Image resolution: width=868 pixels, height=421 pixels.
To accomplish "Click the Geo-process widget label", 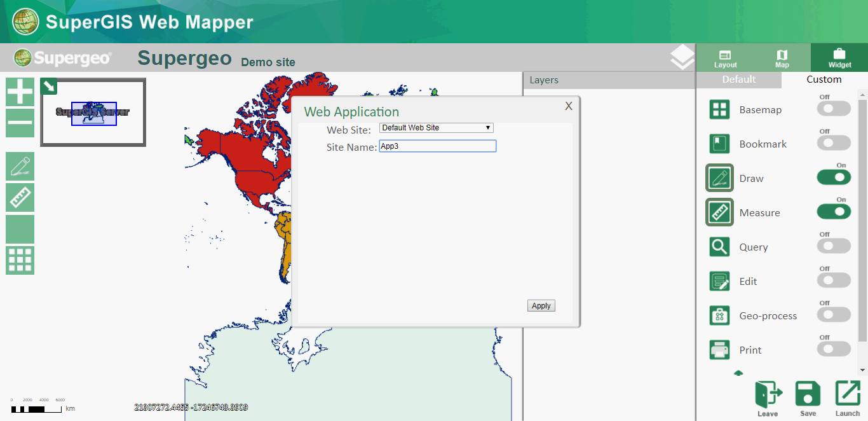I will click(x=768, y=316).
